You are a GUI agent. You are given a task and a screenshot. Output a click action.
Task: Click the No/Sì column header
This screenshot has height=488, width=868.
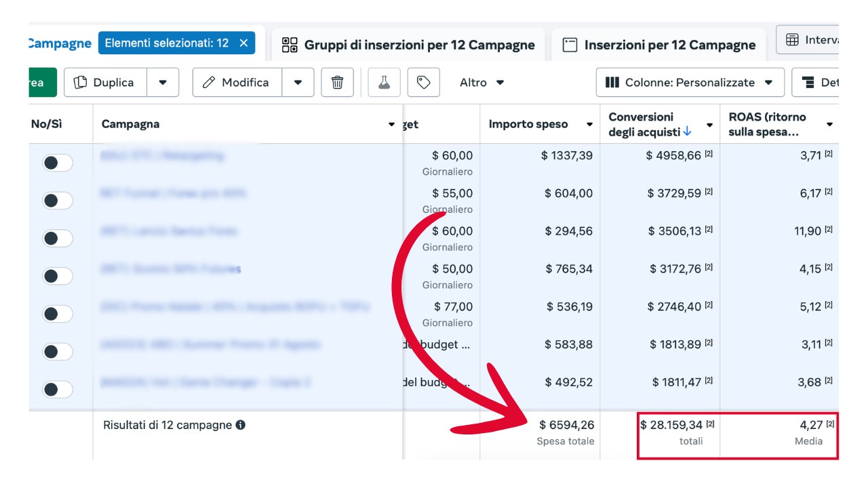(x=46, y=124)
